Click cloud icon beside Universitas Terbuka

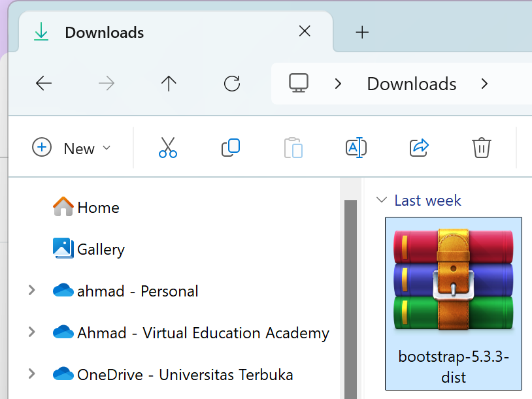(x=63, y=374)
